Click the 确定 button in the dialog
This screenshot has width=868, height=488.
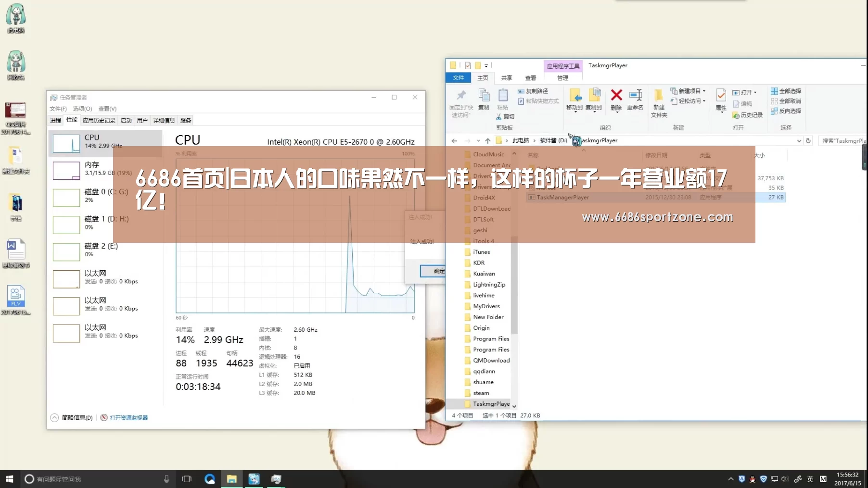pos(433,271)
